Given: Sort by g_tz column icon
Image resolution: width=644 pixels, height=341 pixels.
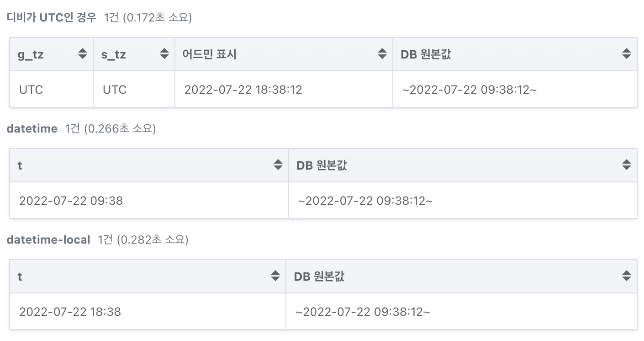Looking at the screenshot, I should [x=83, y=54].
